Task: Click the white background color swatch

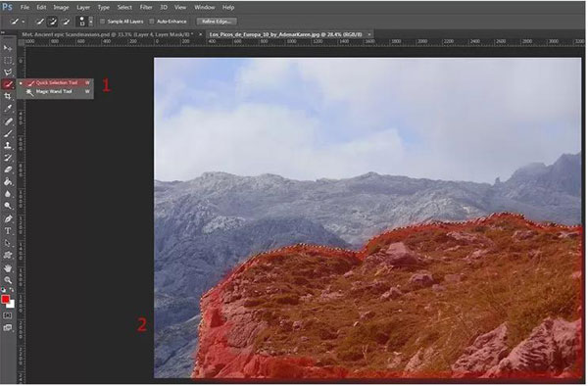Action: (x=12, y=305)
